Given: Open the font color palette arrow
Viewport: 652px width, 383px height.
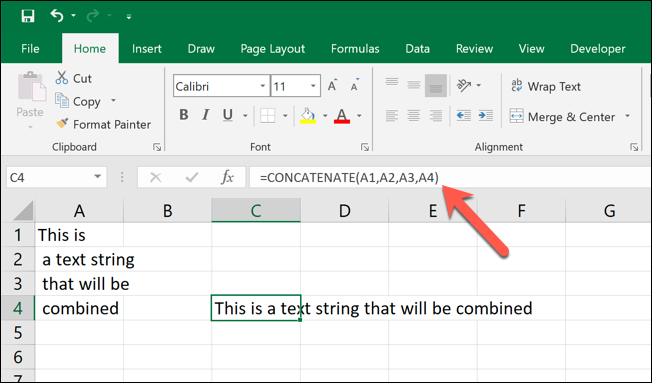Looking at the screenshot, I should click(359, 115).
